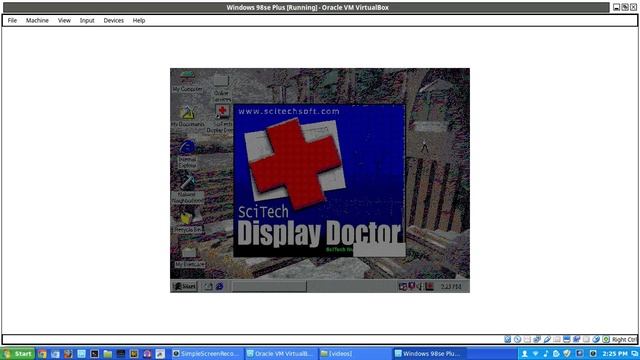Switch to the [videos] taskbar window
Image resolution: width=640 pixels, height=360 pixels.
354,353
